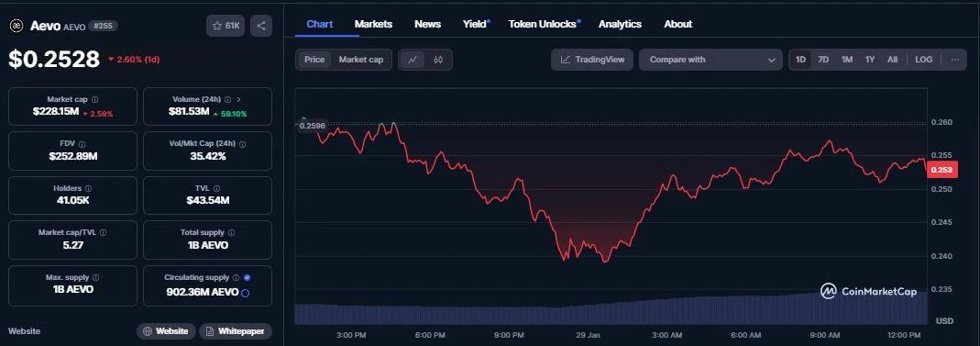Open info icon beside Market cap/TVL
Screen dimensions: 980x346
pyautogui.click(x=103, y=233)
